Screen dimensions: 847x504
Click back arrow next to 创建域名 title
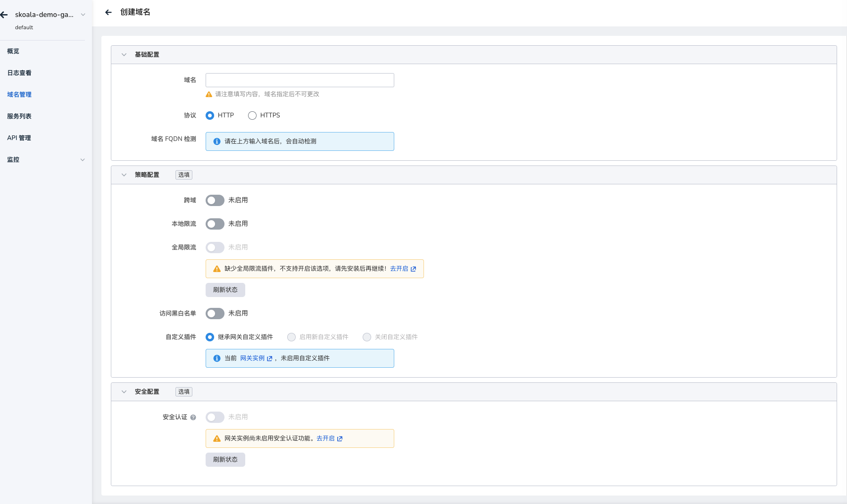tap(108, 12)
